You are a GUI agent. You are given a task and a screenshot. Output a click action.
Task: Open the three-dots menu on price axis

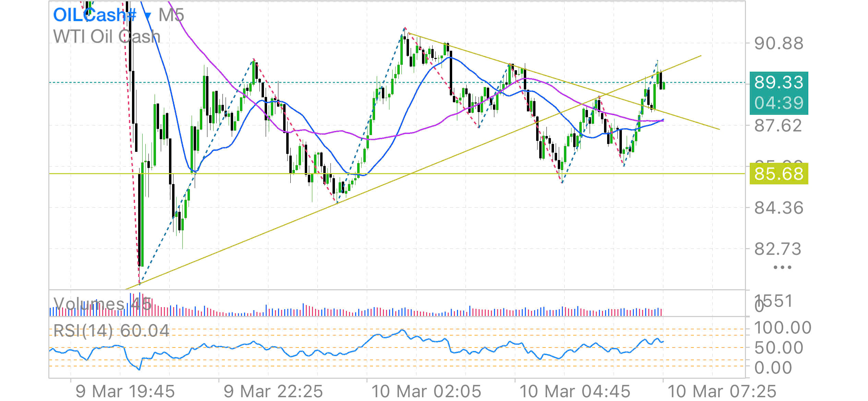pyautogui.click(x=782, y=267)
